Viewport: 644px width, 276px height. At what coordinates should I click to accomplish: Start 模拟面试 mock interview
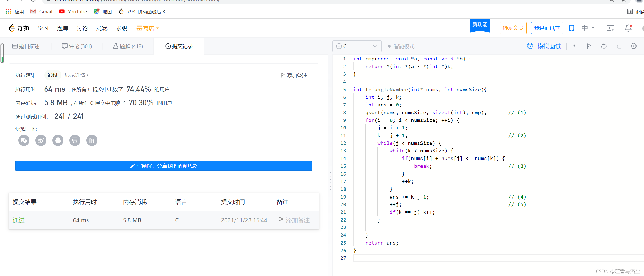[x=549, y=46]
